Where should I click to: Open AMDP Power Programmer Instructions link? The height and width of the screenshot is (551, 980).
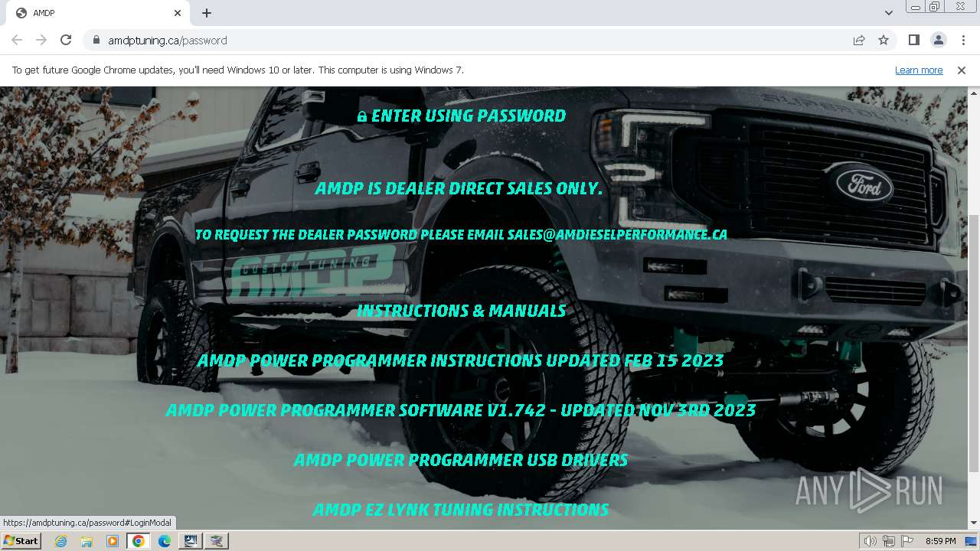click(461, 360)
